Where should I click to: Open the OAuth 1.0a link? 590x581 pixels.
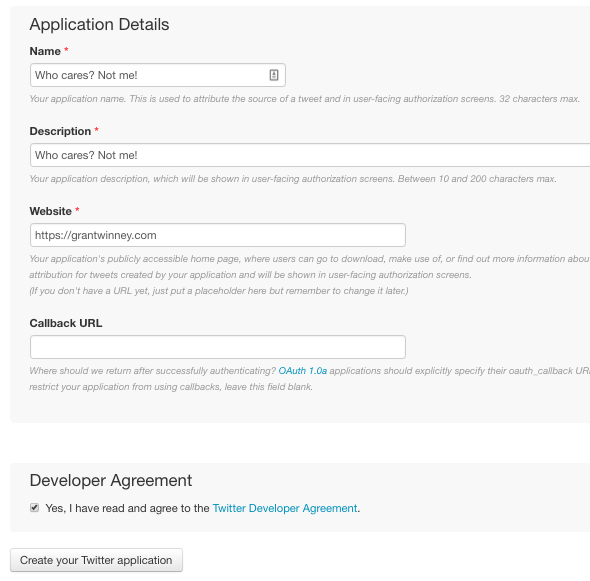click(x=303, y=371)
